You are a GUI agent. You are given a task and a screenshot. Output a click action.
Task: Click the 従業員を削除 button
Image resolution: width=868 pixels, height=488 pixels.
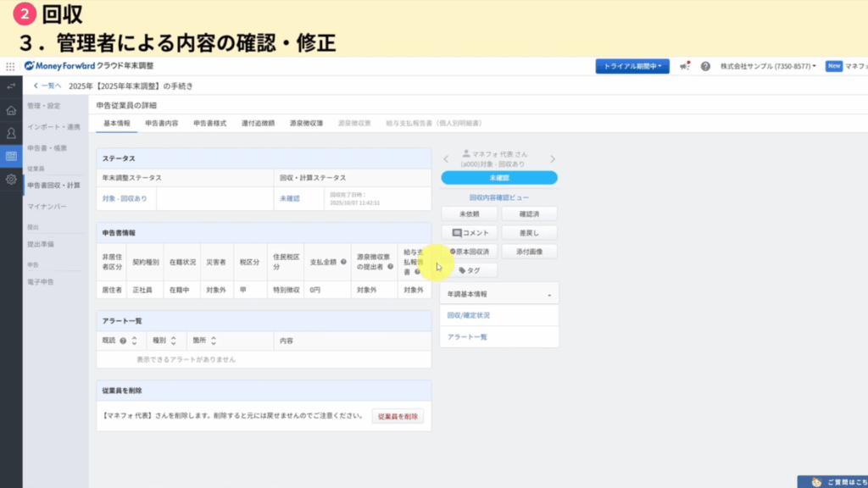click(x=398, y=416)
